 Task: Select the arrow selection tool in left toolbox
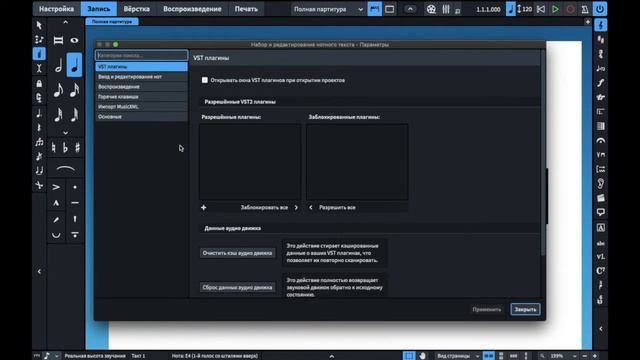pos(39,25)
